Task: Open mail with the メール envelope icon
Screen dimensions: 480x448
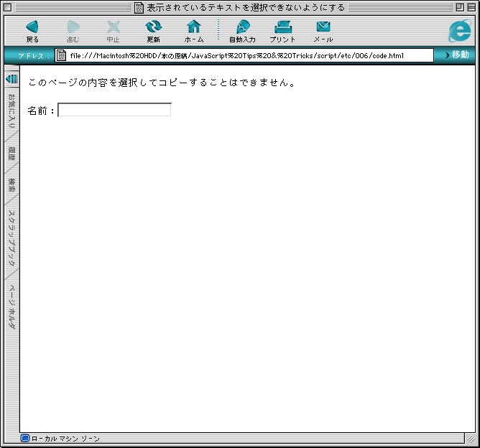Action: [x=323, y=28]
